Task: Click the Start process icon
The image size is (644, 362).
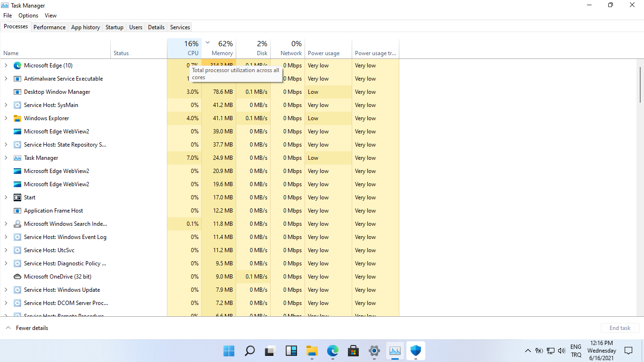Action: (x=17, y=197)
